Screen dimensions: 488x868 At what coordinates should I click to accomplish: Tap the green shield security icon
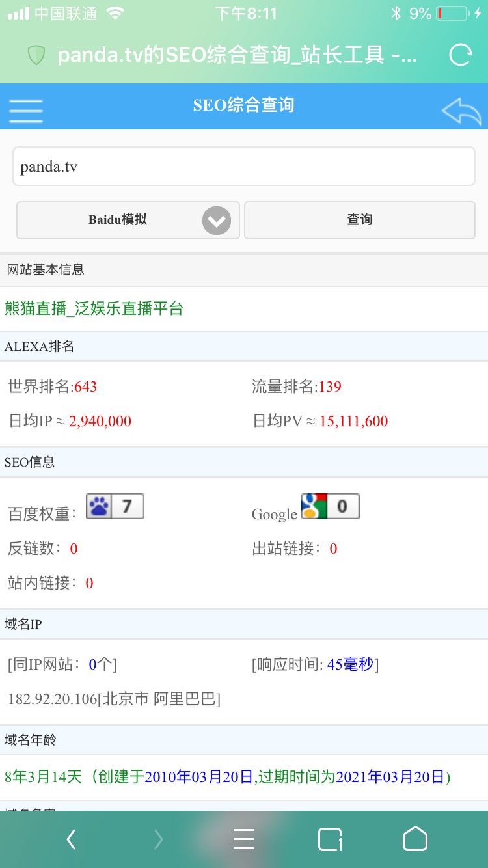(x=36, y=55)
